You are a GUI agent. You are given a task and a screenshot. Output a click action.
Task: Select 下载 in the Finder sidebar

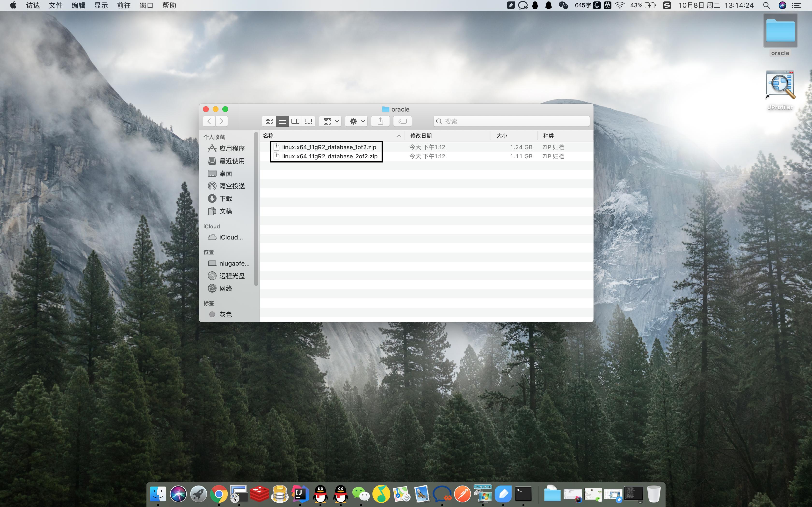[x=225, y=198]
